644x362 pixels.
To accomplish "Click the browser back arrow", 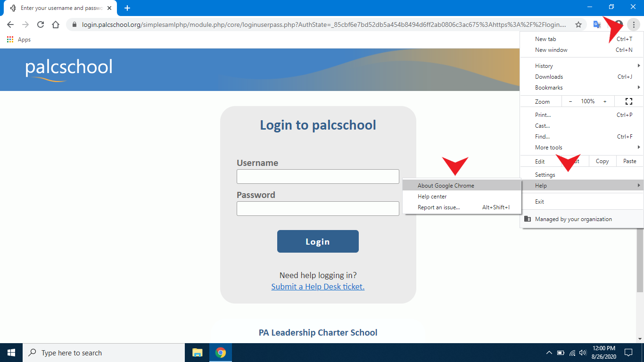I will [x=10, y=25].
